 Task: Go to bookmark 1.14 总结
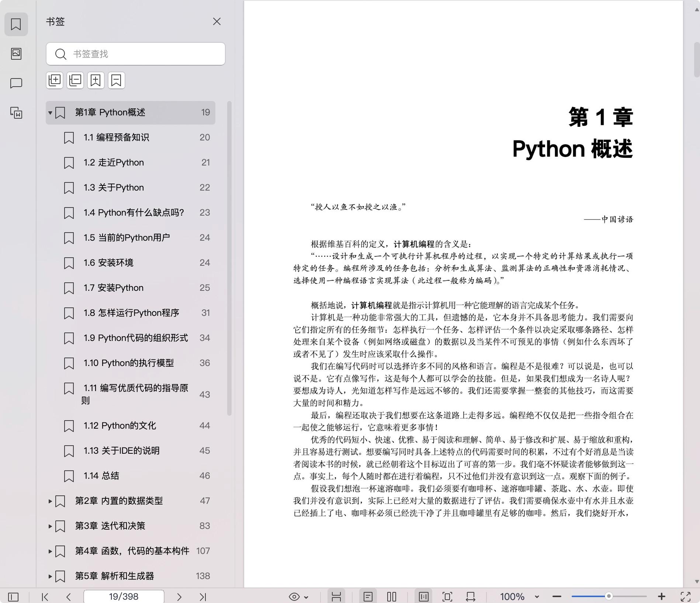point(131,476)
